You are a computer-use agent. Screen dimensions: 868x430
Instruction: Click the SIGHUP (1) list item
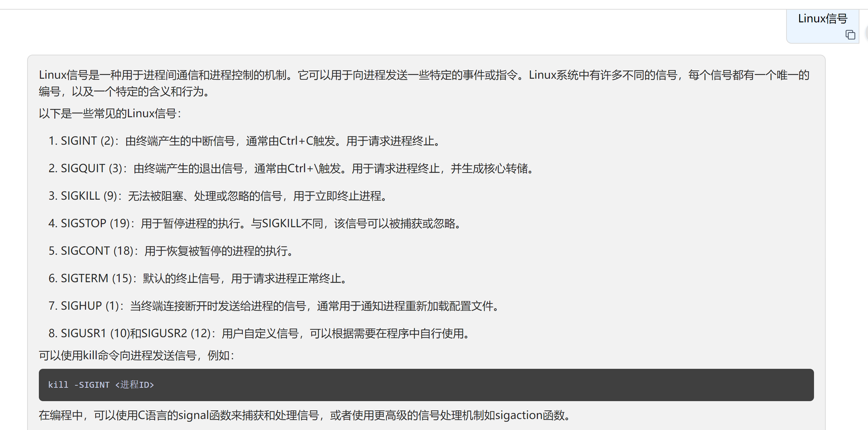[274, 306]
